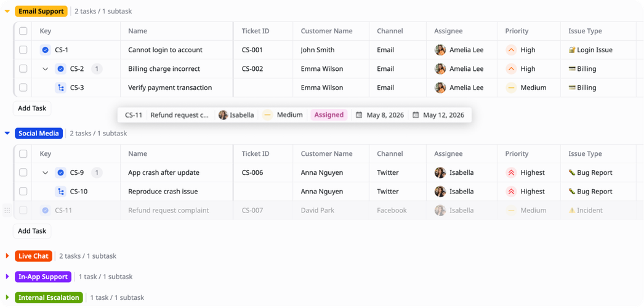Click Amelia Lee's avatar in CS-3 row
The width and height of the screenshot is (644, 308).
pyautogui.click(x=440, y=88)
